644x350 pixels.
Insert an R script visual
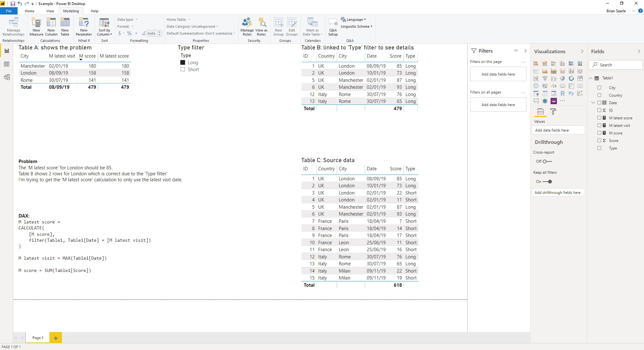click(563, 93)
